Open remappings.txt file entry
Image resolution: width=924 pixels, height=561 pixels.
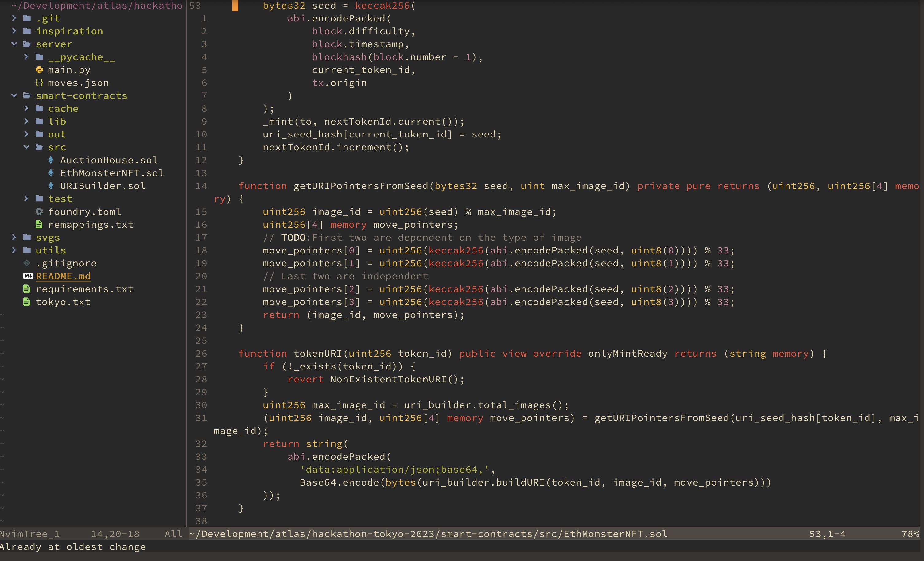click(90, 225)
